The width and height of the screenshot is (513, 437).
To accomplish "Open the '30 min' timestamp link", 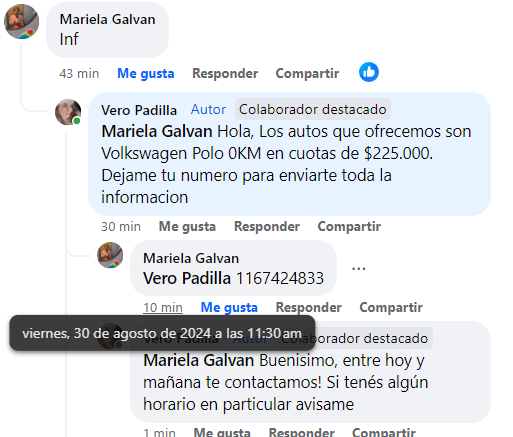I will (x=121, y=227).
